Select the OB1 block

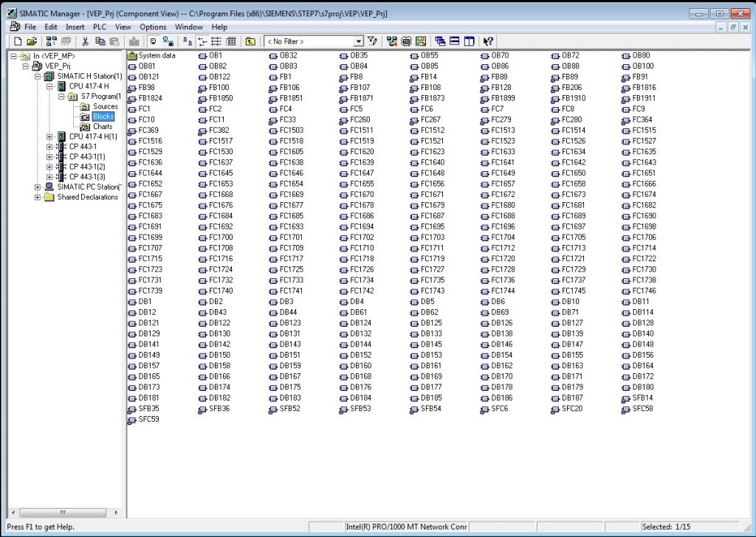pyautogui.click(x=216, y=55)
